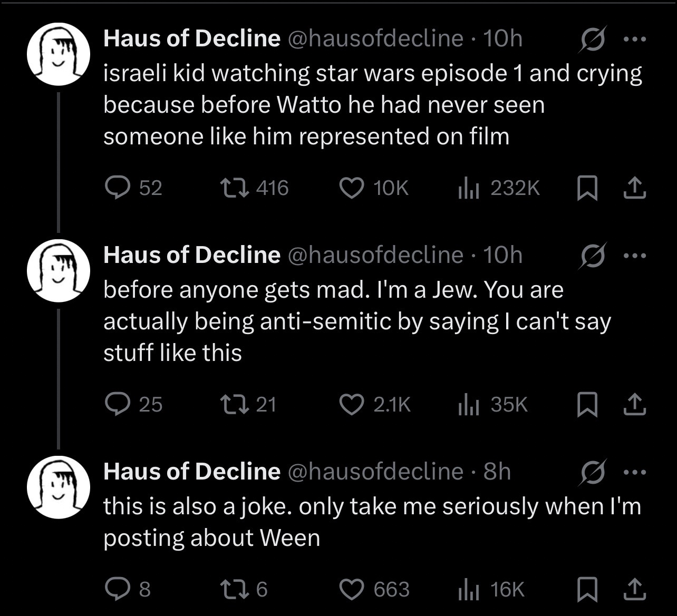Repost the tweet with 416 reposts
The height and width of the screenshot is (616, 677).
[231, 188]
